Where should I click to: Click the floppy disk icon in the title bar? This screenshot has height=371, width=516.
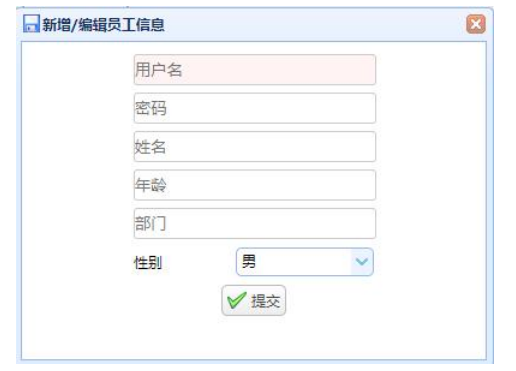click(31, 24)
